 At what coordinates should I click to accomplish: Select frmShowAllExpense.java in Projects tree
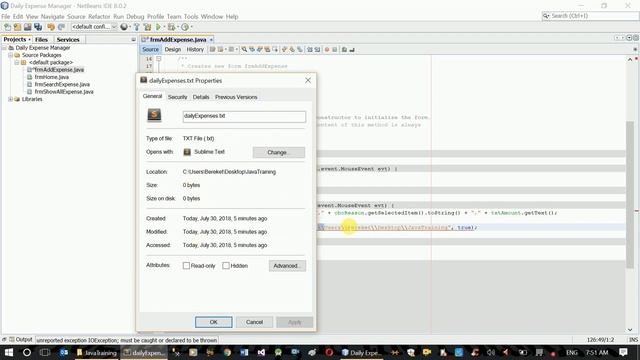click(x=63, y=92)
